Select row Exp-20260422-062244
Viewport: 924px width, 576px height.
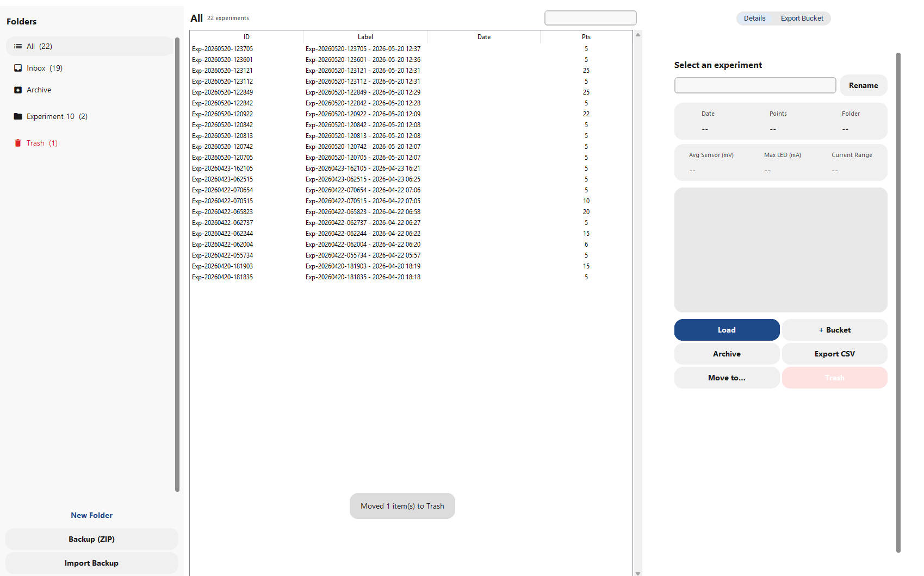[411, 234]
